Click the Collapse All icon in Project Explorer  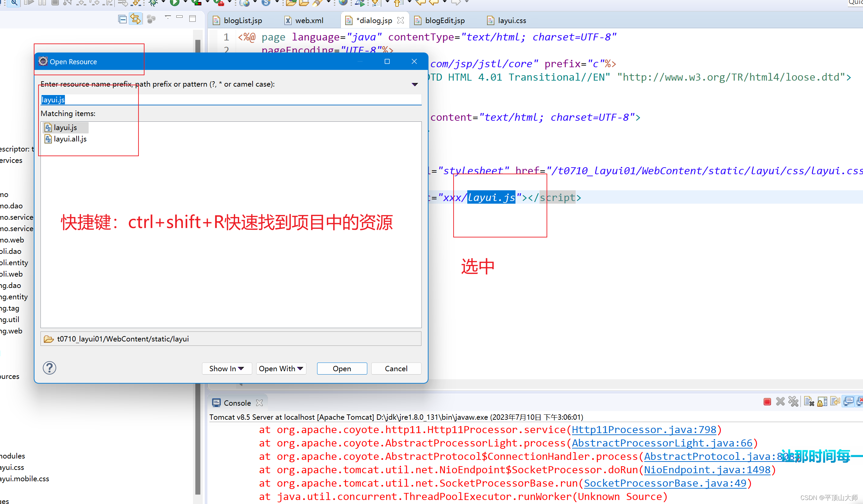[x=122, y=19]
